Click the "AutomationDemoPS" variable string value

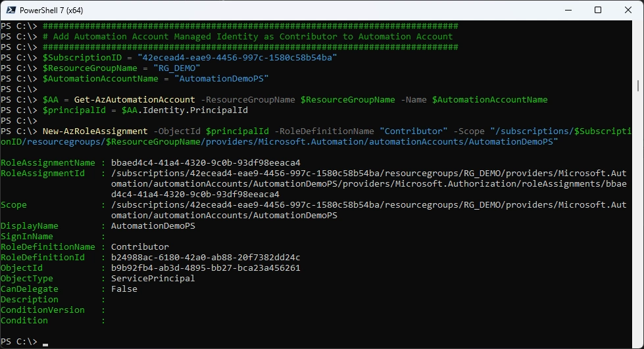pyautogui.click(x=222, y=78)
